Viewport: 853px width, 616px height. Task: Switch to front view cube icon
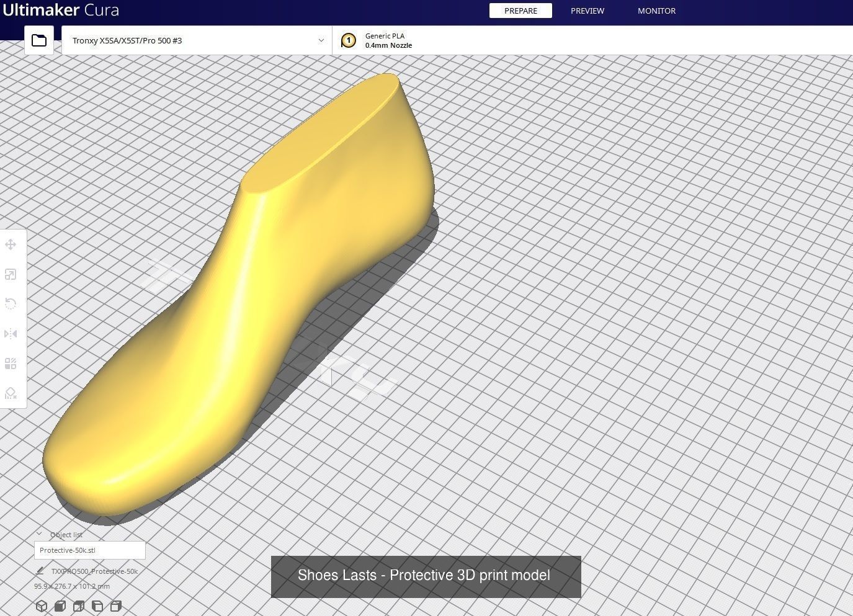pos(60,606)
